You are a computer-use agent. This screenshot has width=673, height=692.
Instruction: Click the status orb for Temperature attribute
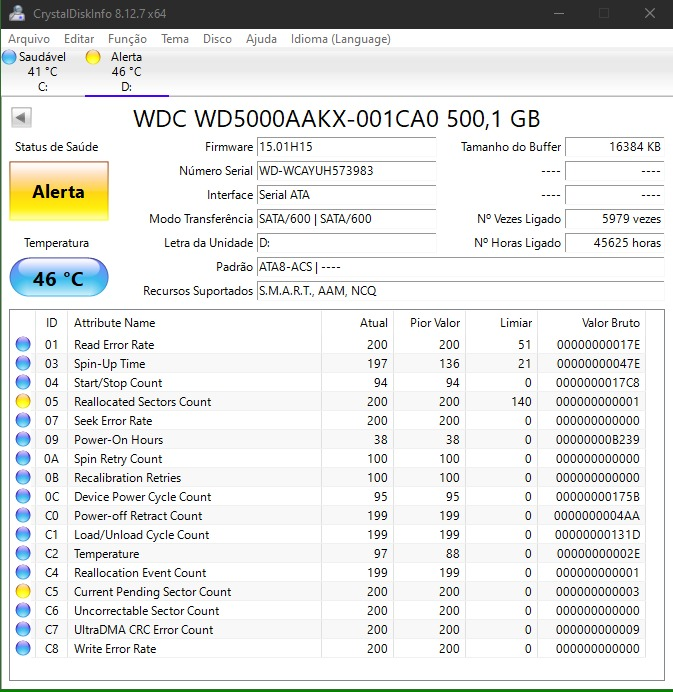23,553
